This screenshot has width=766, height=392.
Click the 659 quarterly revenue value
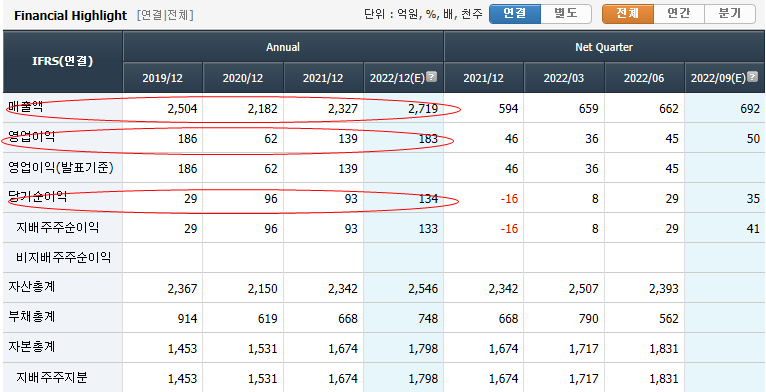pos(589,109)
